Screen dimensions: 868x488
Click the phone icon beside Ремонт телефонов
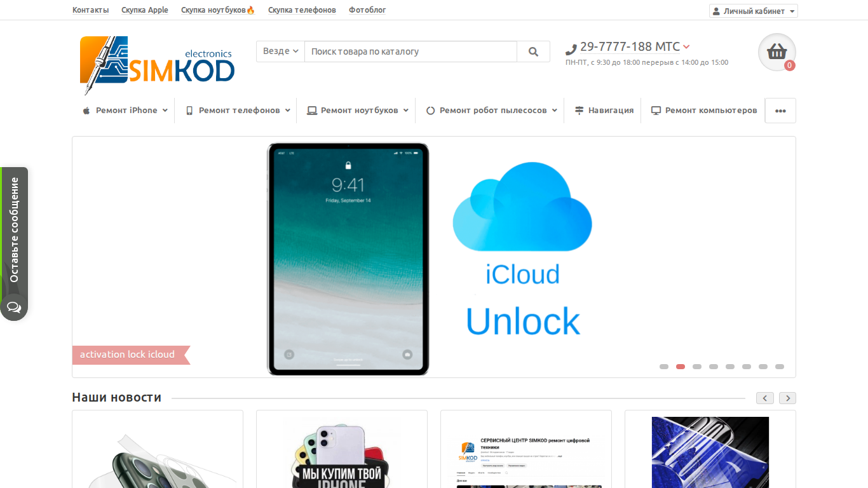point(189,111)
